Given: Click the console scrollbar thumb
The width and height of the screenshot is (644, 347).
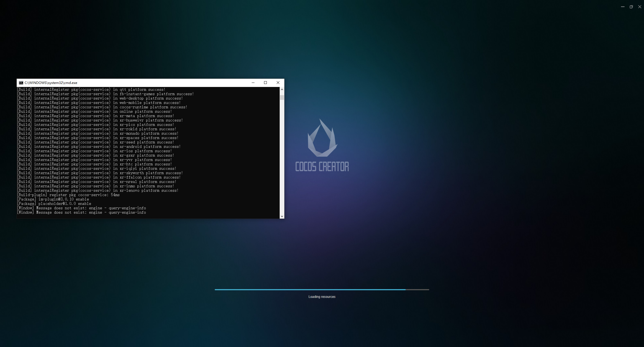Looking at the screenshot, I should (x=282, y=97).
